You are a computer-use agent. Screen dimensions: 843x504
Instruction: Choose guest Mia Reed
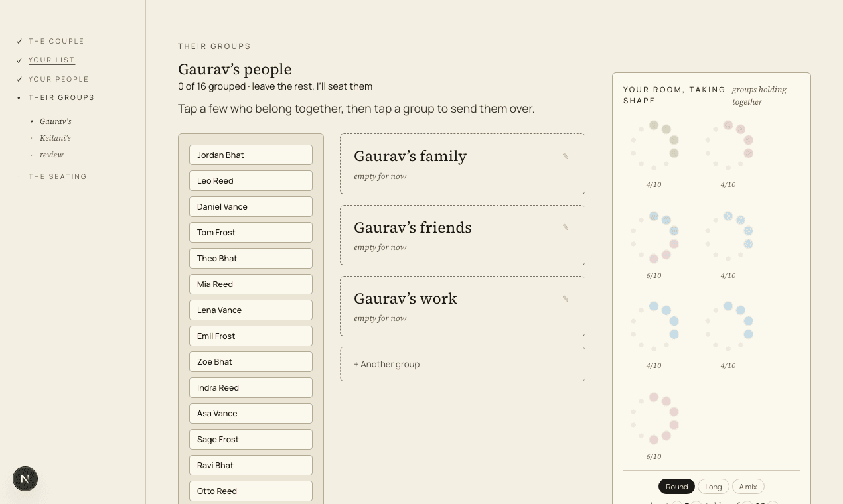pyautogui.click(x=251, y=284)
